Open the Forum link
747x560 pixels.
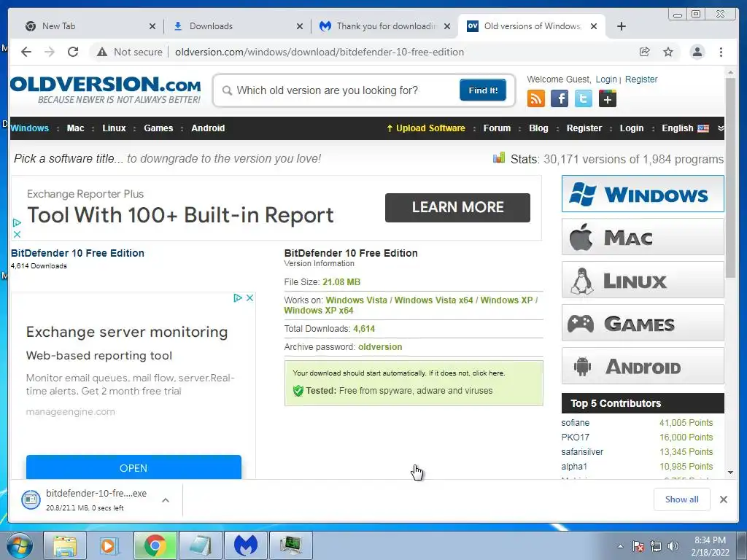pos(497,128)
